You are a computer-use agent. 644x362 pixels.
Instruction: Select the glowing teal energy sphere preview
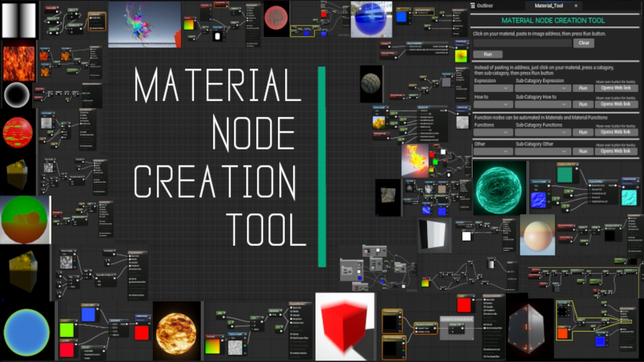coord(500,188)
